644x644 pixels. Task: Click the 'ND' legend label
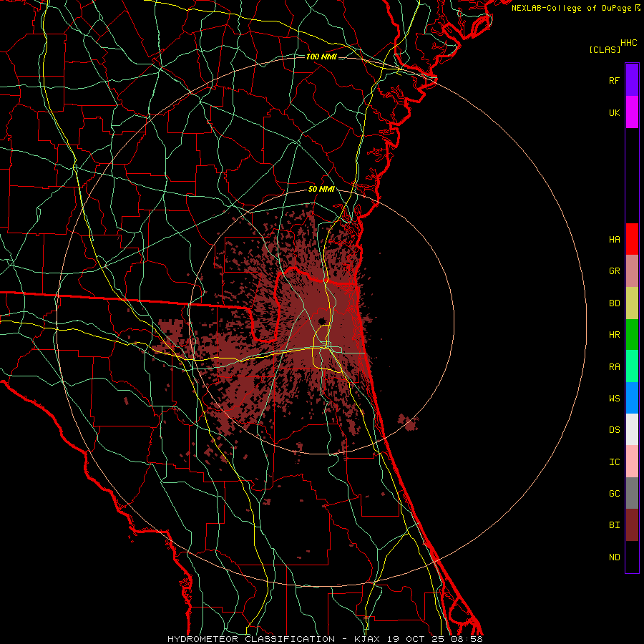614,557
